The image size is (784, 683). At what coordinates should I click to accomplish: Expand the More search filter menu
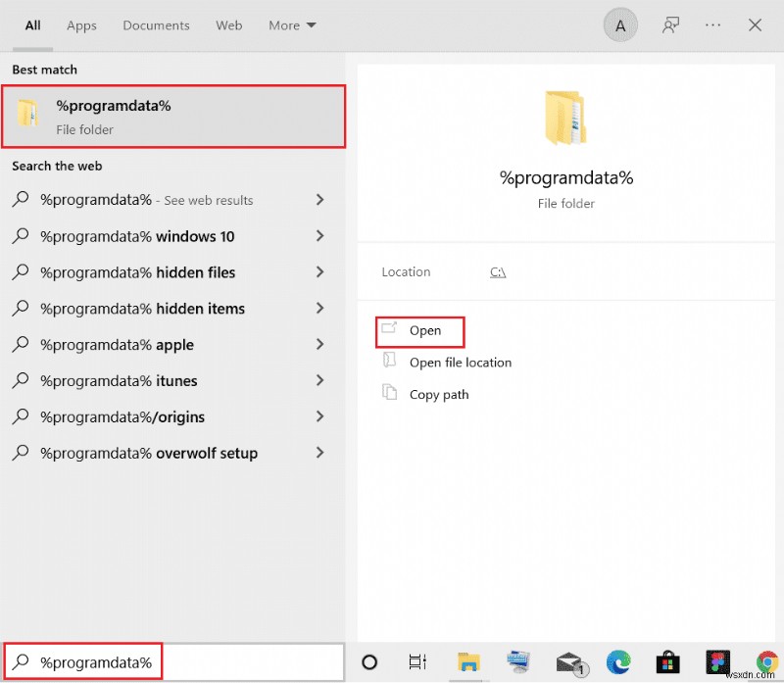point(292,25)
